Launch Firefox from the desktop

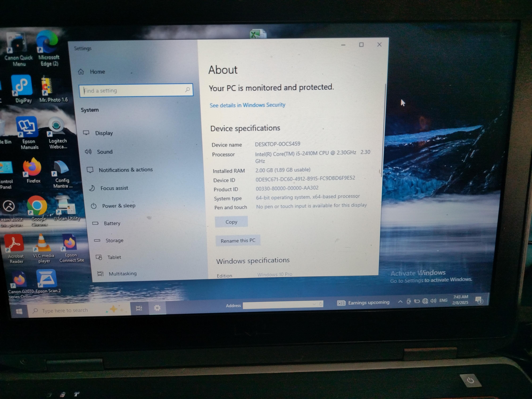(33, 171)
